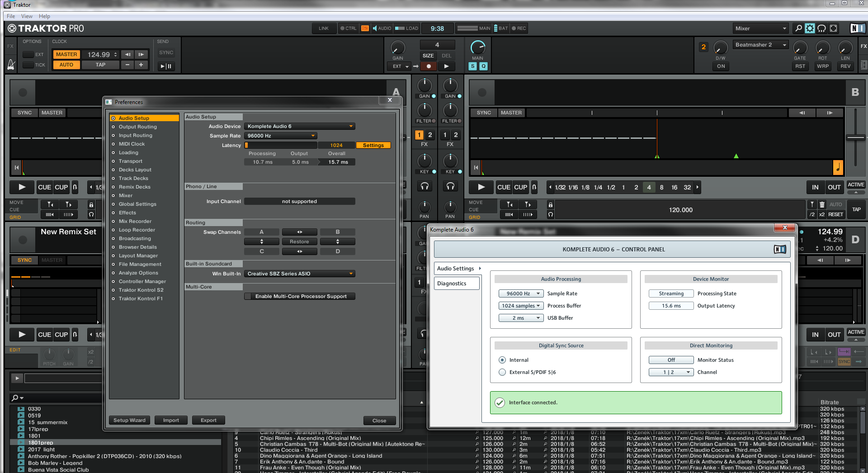This screenshot has width=868, height=473.
Task: Adjust the MAIN volume knob
Action: click(x=478, y=47)
